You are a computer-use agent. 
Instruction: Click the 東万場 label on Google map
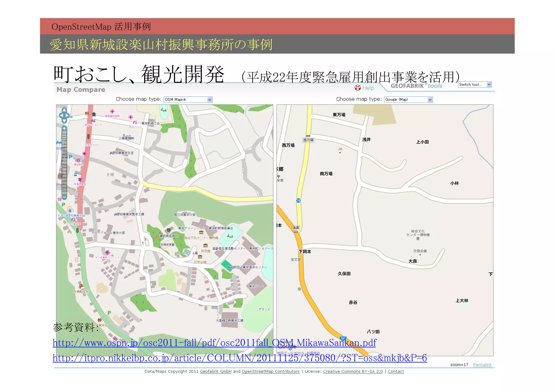(339, 115)
